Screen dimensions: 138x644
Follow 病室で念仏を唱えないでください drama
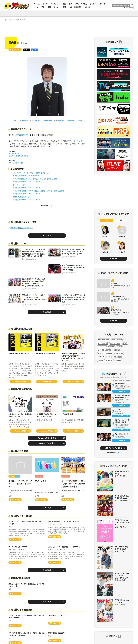pyautogui.click(x=55, y=537)
